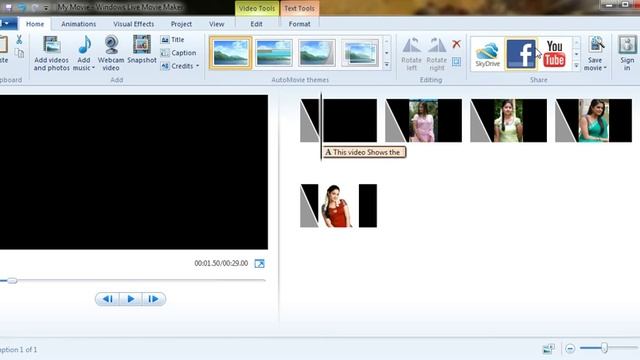The image size is (640, 360).
Task: Apply the fourth AutoMovie theme thumbnail
Action: tap(360, 53)
